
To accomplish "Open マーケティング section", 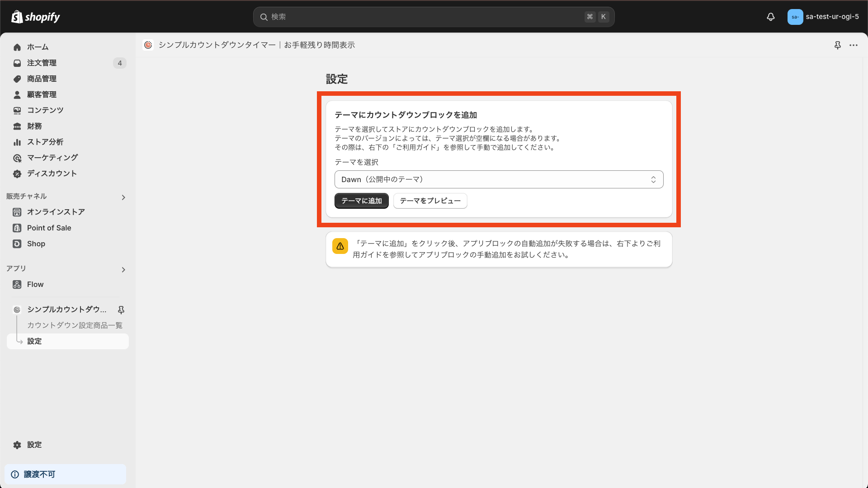I will [x=52, y=158].
